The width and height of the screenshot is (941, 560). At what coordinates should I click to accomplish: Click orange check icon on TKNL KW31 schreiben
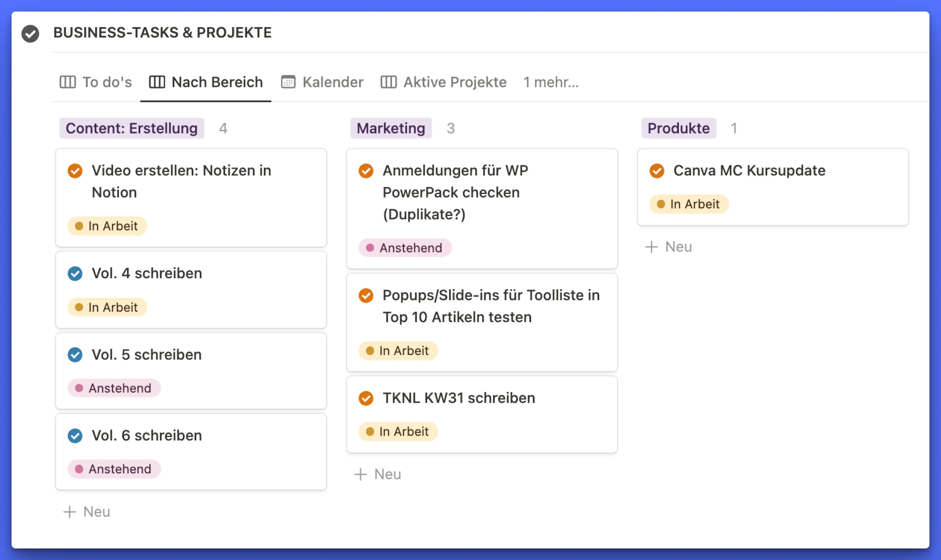[x=366, y=398]
